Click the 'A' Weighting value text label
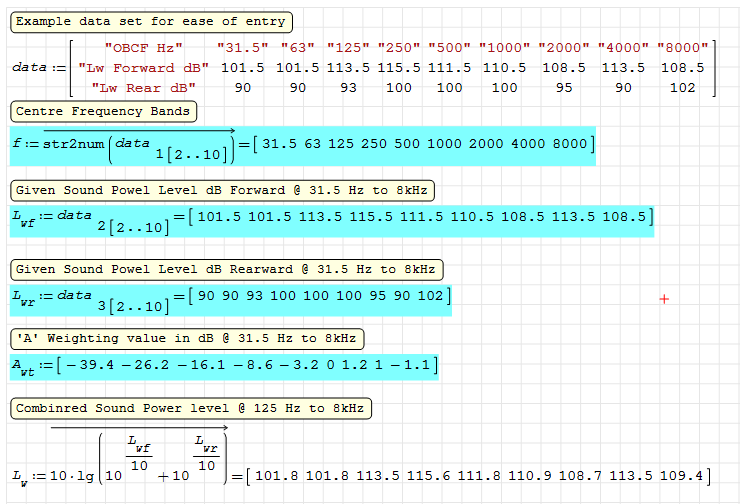Image resolution: width=740 pixels, height=504 pixels. pyautogui.click(x=187, y=337)
